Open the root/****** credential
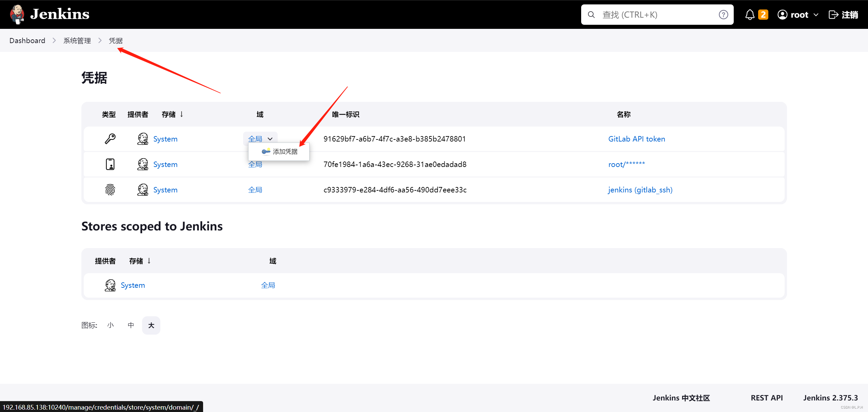 (x=627, y=164)
